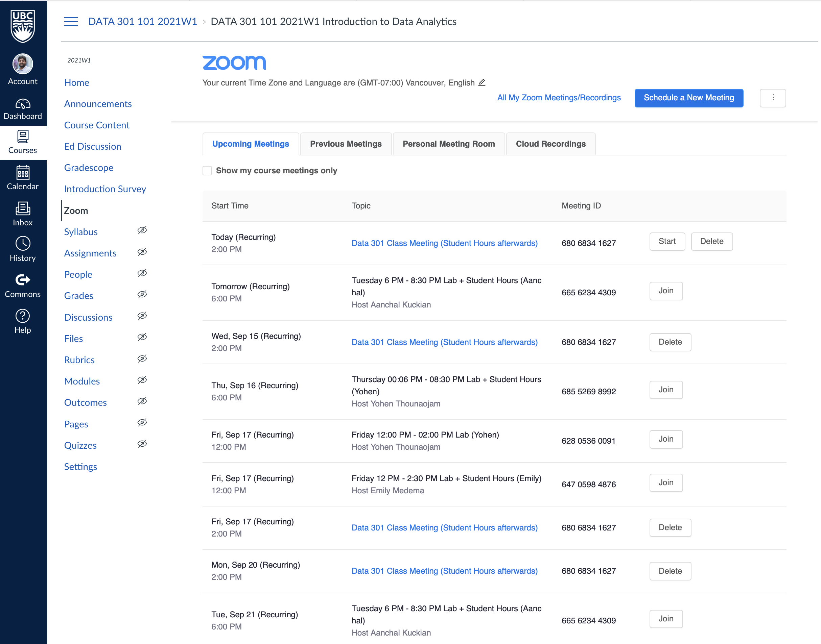Delete Wed, Sep 15 class meeting

click(x=670, y=342)
